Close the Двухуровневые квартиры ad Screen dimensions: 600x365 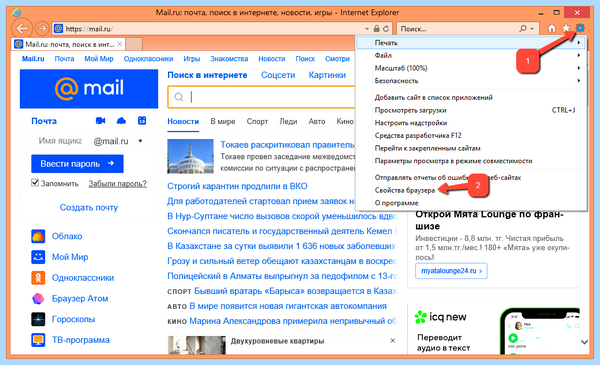point(393,341)
